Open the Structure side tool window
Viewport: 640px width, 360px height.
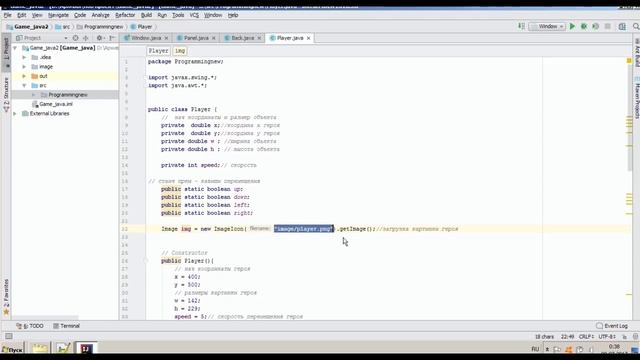[6, 95]
